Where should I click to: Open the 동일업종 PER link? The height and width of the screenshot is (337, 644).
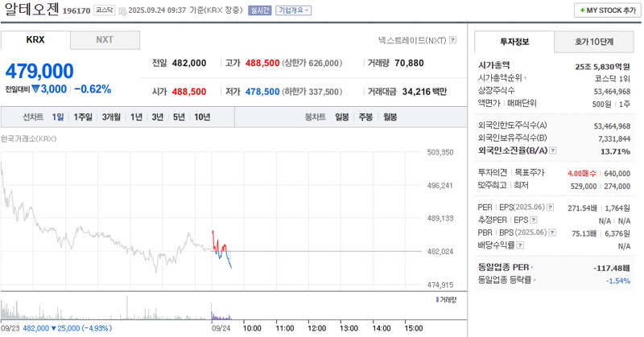[x=506, y=267]
